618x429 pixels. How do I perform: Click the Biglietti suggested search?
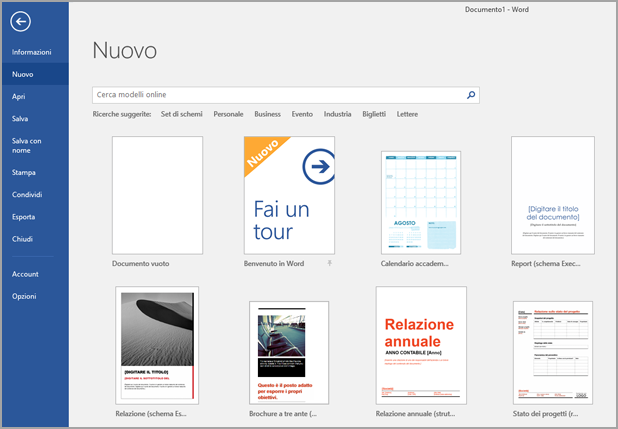tap(374, 114)
